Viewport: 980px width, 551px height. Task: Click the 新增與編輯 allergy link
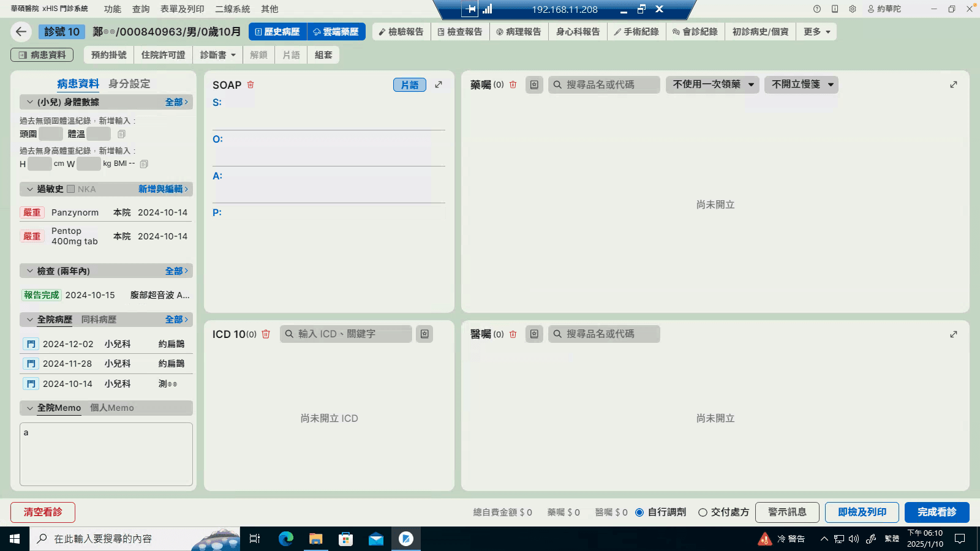tap(162, 189)
